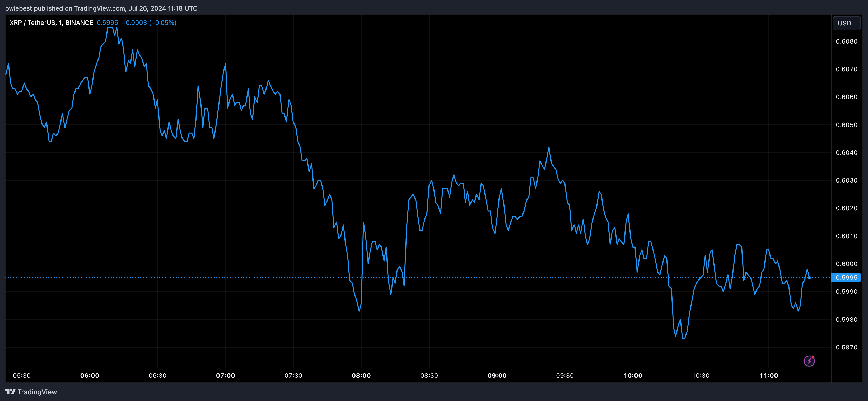This screenshot has height=401, width=868.
Task: Click the 07:30 time axis label
Action: click(x=293, y=375)
